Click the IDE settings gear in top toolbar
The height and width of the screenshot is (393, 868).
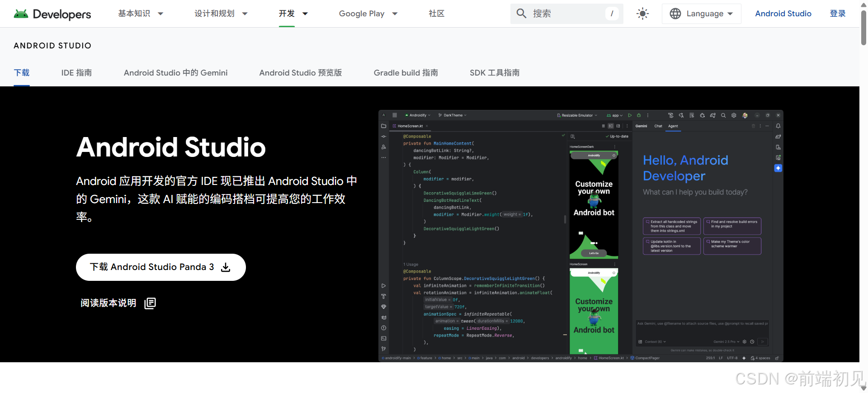pyautogui.click(x=734, y=115)
